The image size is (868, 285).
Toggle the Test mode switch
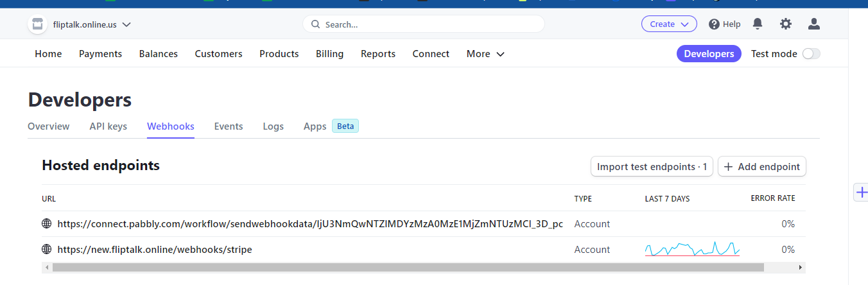(x=812, y=54)
